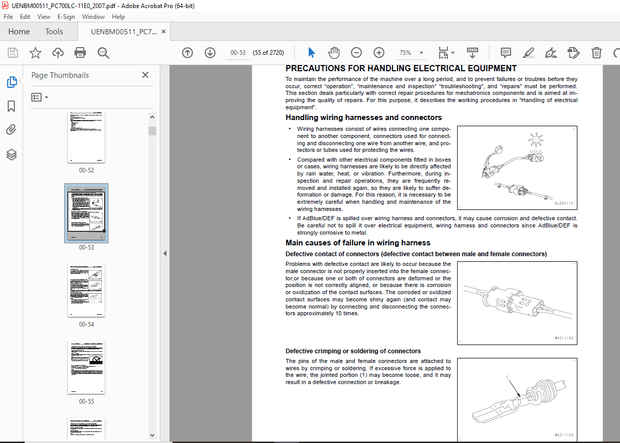Switch to the Home tab
Screen dimensions: 620x443
[x=19, y=32]
